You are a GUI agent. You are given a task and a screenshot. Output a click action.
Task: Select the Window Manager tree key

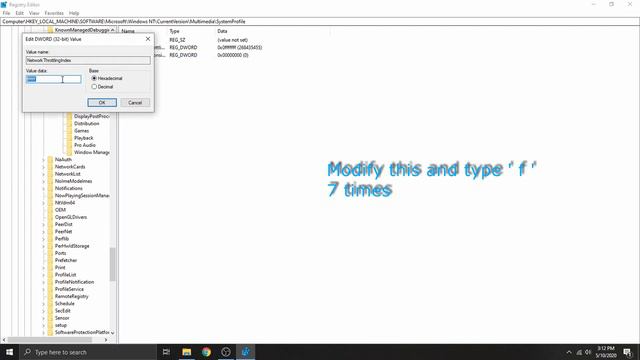(x=91, y=152)
